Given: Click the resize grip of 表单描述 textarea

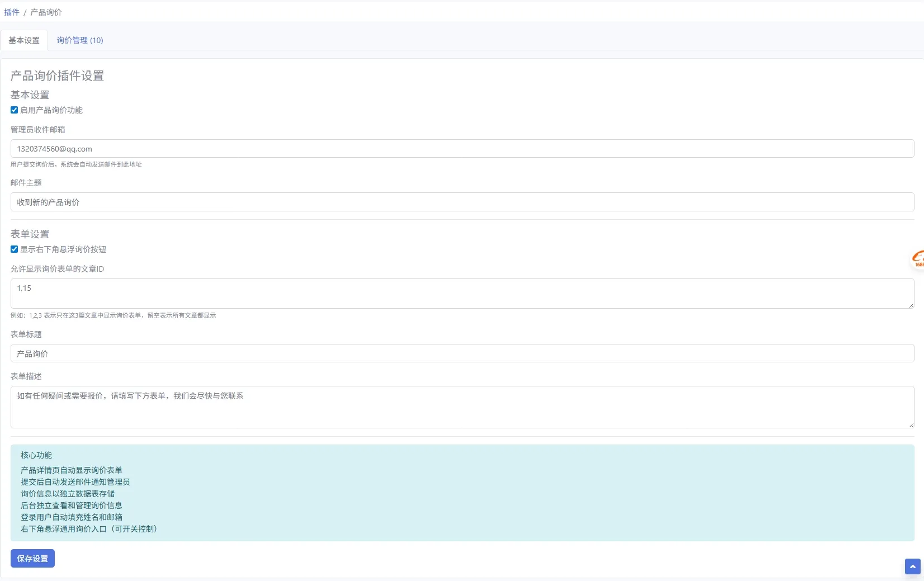Looking at the screenshot, I should click(911, 425).
